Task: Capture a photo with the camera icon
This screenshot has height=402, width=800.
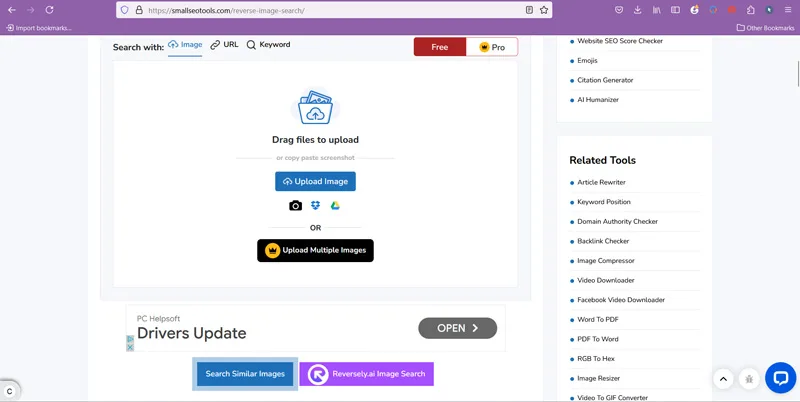Action: [x=295, y=206]
